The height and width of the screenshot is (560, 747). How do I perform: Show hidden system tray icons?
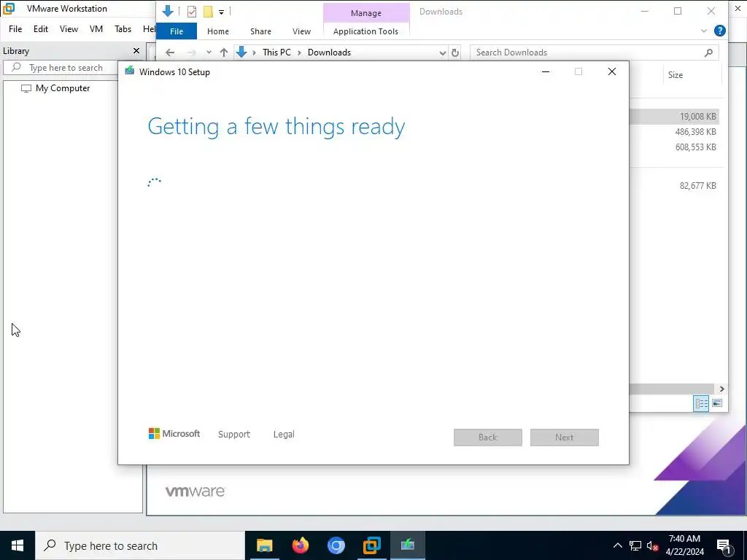click(617, 545)
